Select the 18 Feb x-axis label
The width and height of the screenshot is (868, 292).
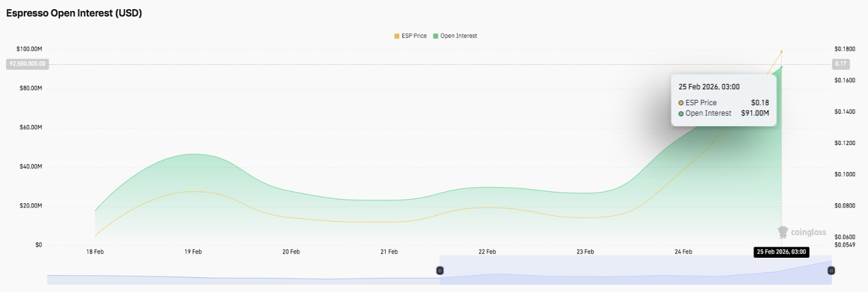pos(95,252)
